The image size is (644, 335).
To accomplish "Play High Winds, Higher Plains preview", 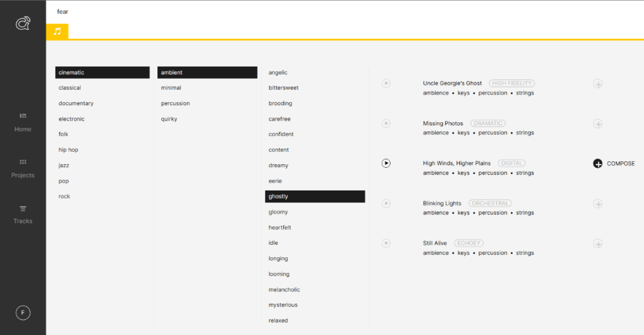I will point(386,163).
